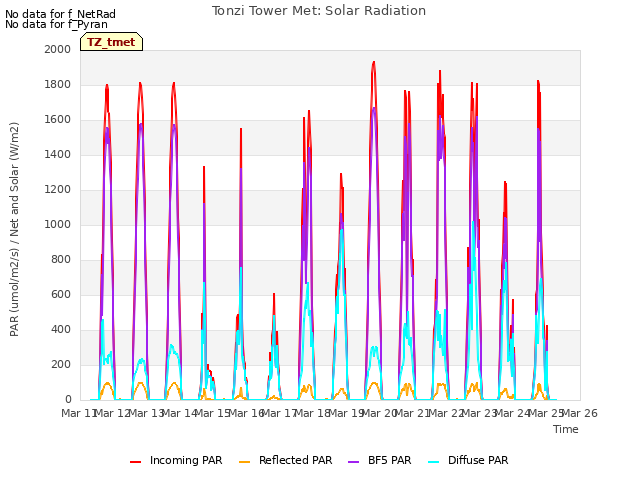640x480 pixels.
Task: Select the 'BF5 PAR' legend label
Action: pyautogui.click(x=389, y=460)
